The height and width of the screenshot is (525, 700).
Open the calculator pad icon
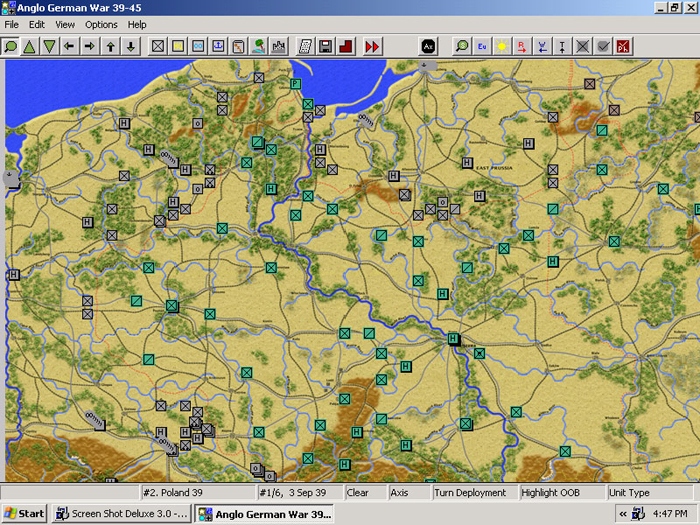(305, 46)
